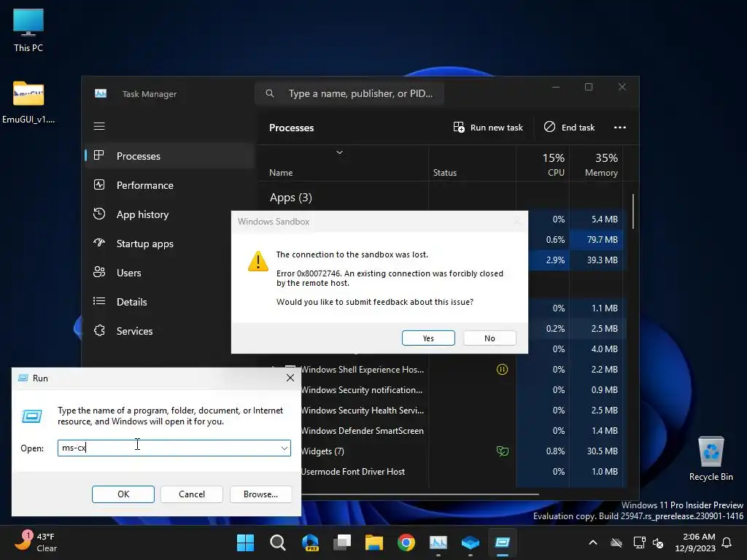Click the muted volume icon in system tray

point(658,542)
